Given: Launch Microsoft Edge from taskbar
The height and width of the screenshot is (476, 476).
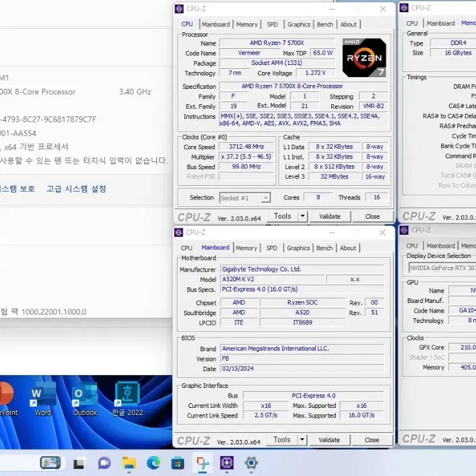Looking at the screenshot, I should pyautogui.click(x=154, y=463).
